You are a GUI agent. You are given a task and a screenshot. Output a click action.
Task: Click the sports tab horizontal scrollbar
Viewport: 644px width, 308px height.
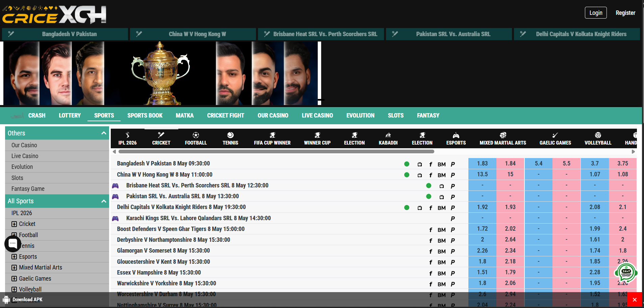276,152
